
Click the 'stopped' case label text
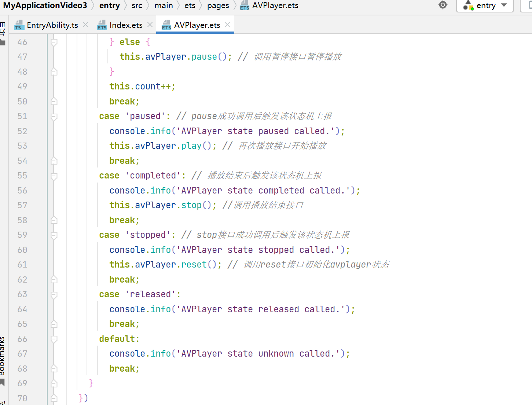coord(148,235)
